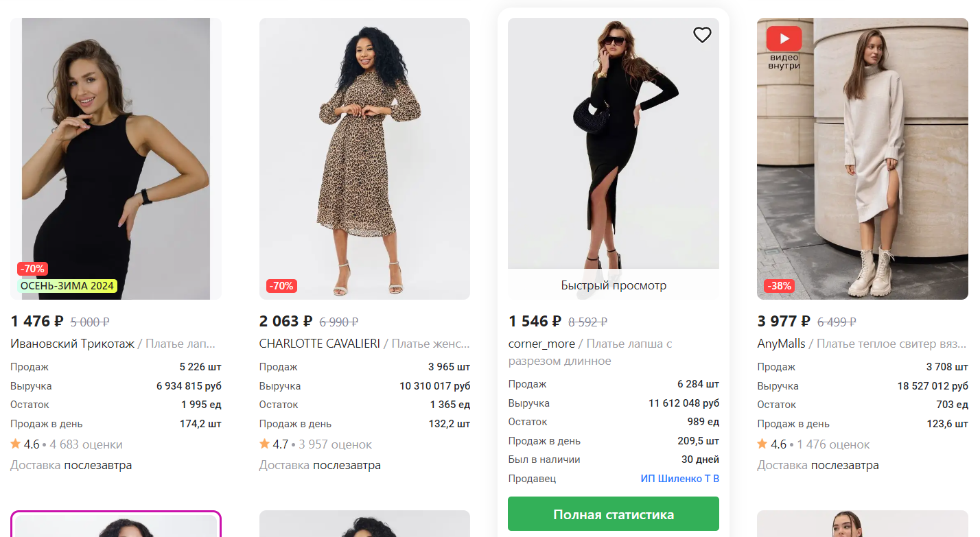Click the ОСЕНЬ-ЗИМА 2024 label
Viewport: 980px width, 537px height.
67,286
